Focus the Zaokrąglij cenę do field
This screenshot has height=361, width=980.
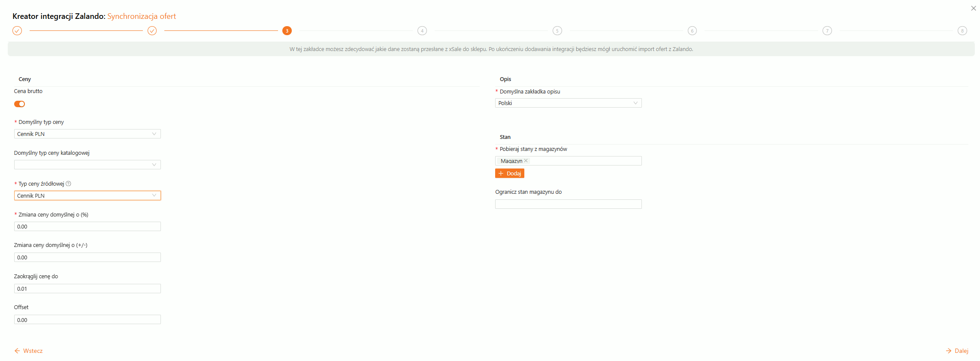88,289
